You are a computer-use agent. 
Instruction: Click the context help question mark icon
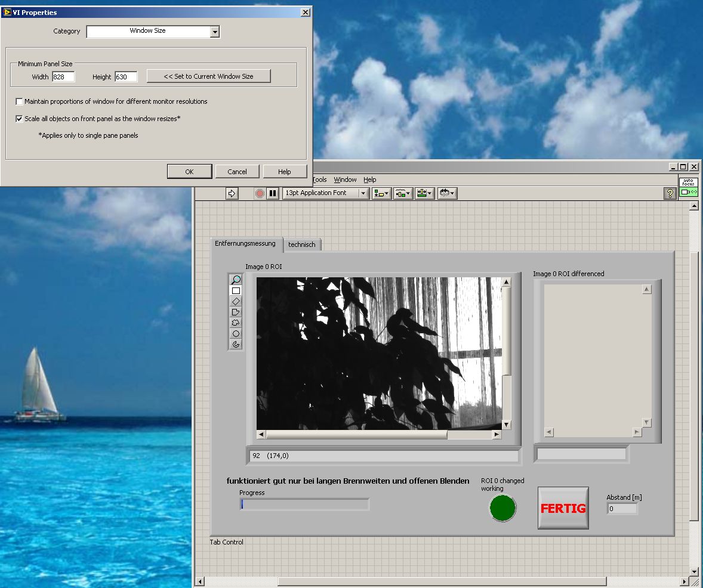coord(670,193)
